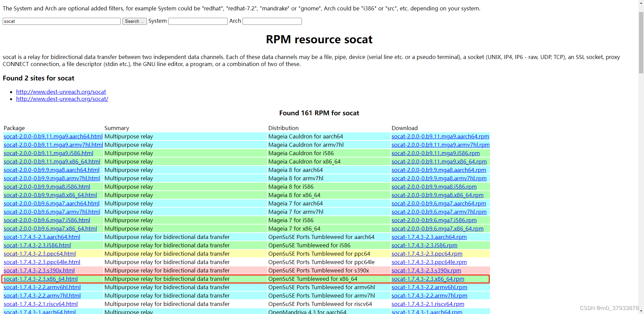This screenshot has width=644, height=314.
Task: Open http://www.dest-unreach.org/socat link
Action: coord(61,92)
